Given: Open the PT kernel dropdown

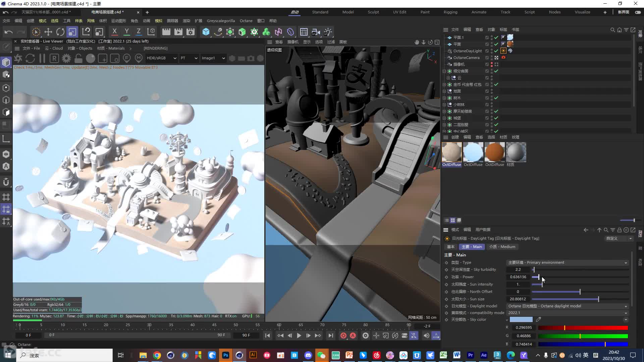Looking at the screenshot, I should [x=189, y=58].
